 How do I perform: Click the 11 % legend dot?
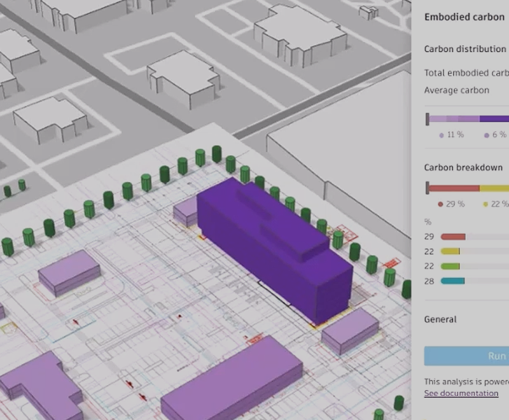click(442, 135)
